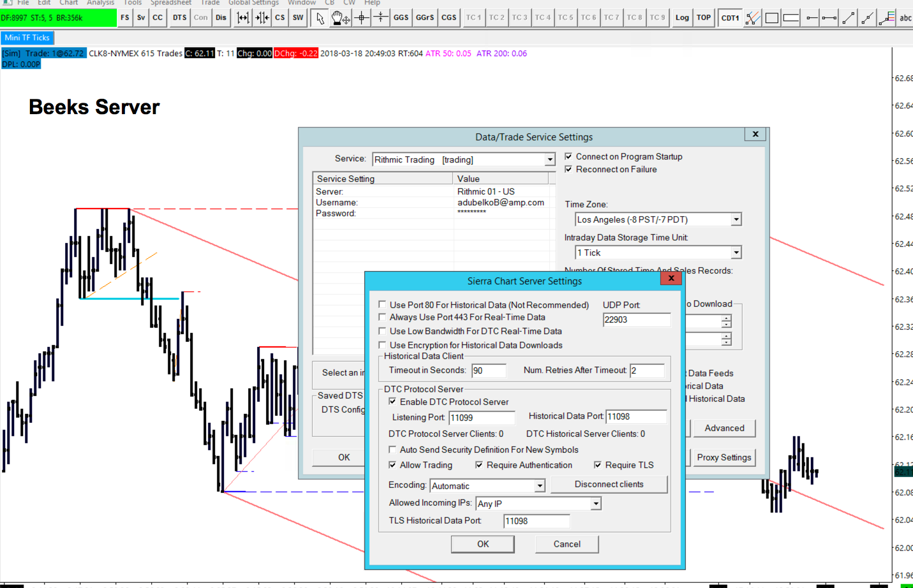Select the rectangle drawing tool
Image resolution: width=913 pixels, height=588 pixels.
coord(772,18)
